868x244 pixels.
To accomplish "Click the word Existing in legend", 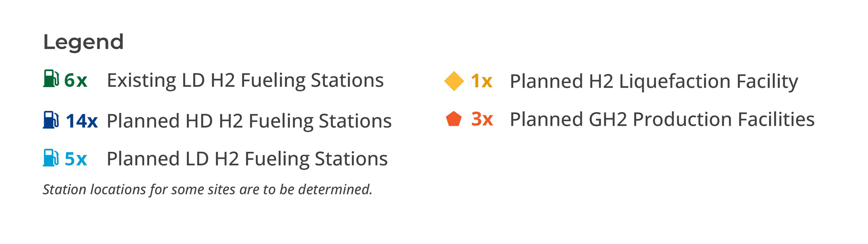I will click(141, 81).
